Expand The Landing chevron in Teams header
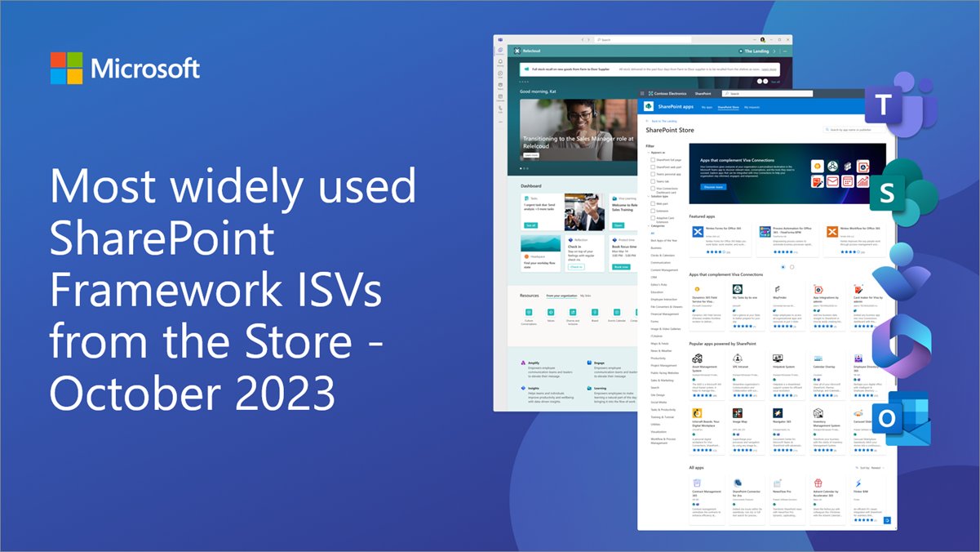This screenshot has width=980, height=552. (774, 51)
